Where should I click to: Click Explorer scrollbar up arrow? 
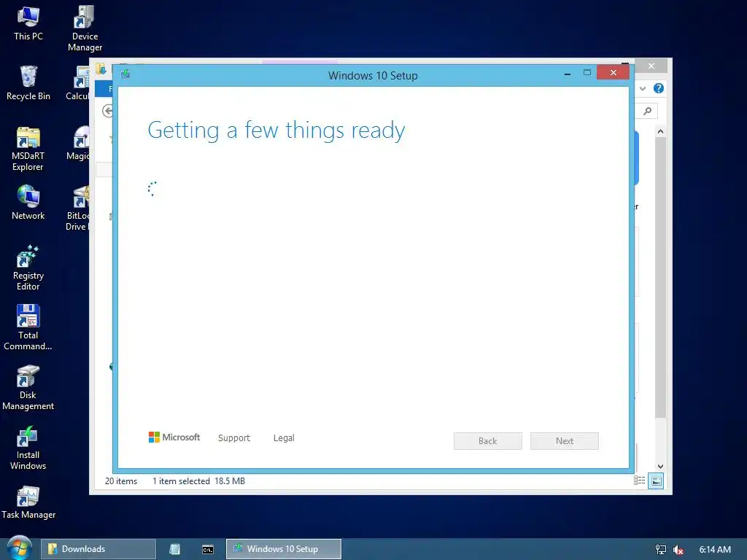[x=660, y=131]
